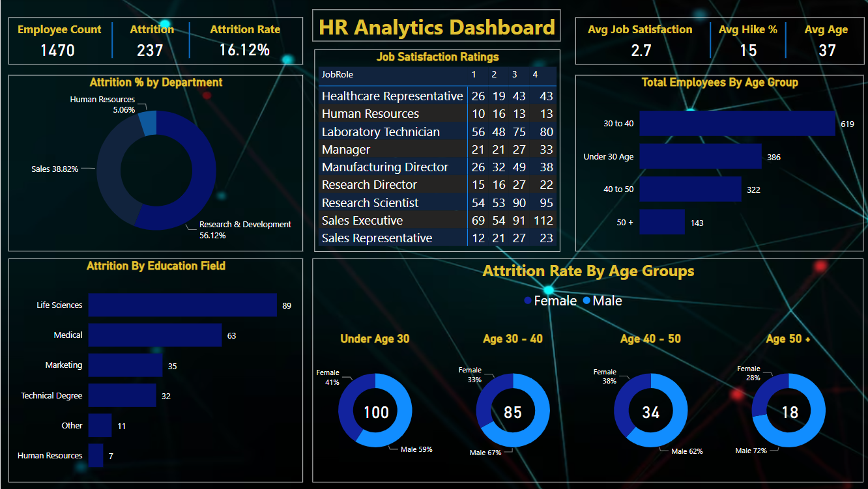Select the Under 30 Age employees bar
868x489 pixels.
coord(700,156)
